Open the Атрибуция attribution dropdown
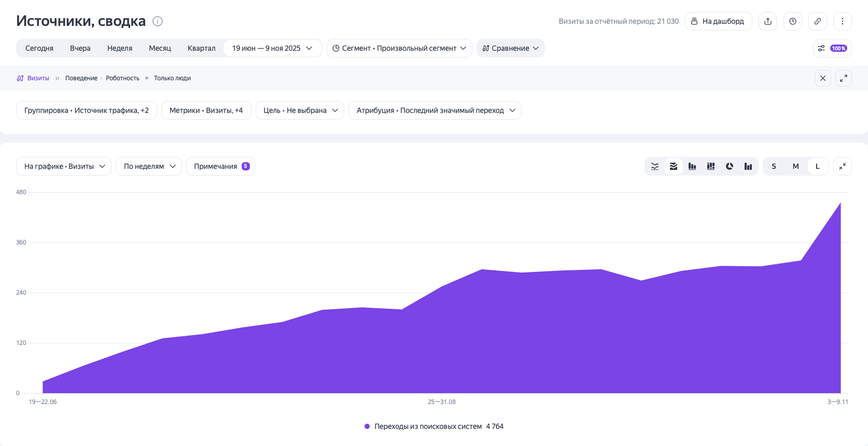The image size is (868, 446). tap(435, 110)
